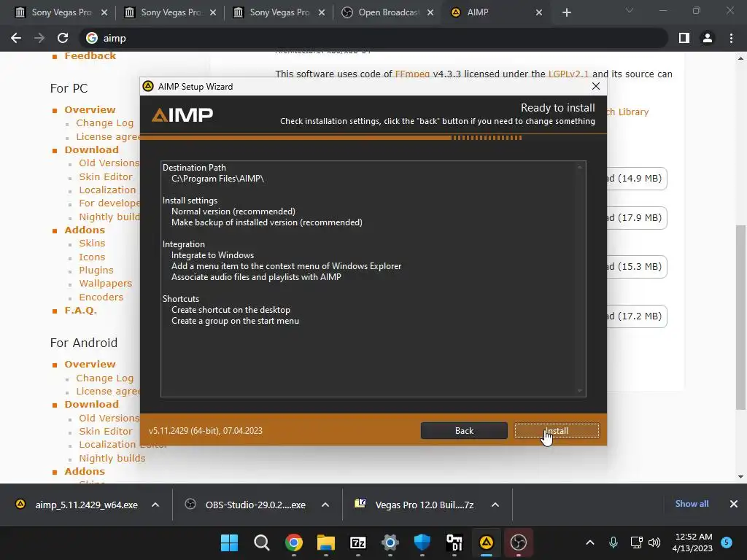Open the browser profile icon
This screenshot has width=747, height=560.
(x=708, y=38)
